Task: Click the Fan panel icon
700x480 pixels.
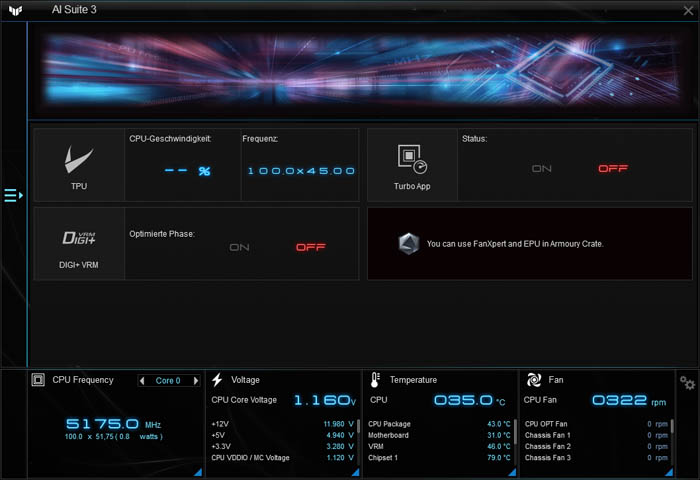Action: point(533,380)
